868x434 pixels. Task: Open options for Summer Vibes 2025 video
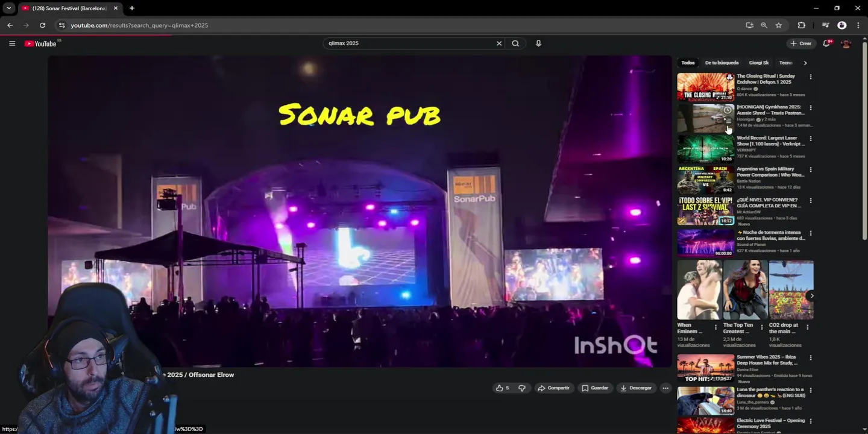tap(811, 357)
